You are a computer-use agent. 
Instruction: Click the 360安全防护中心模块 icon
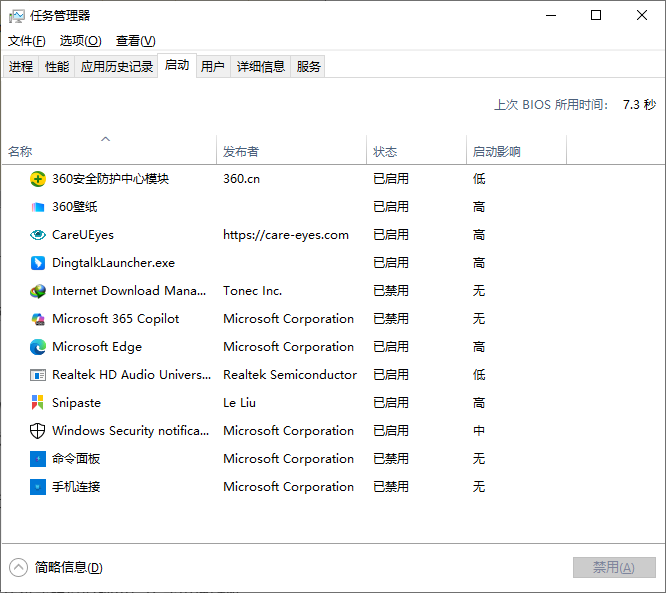coord(38,179)
